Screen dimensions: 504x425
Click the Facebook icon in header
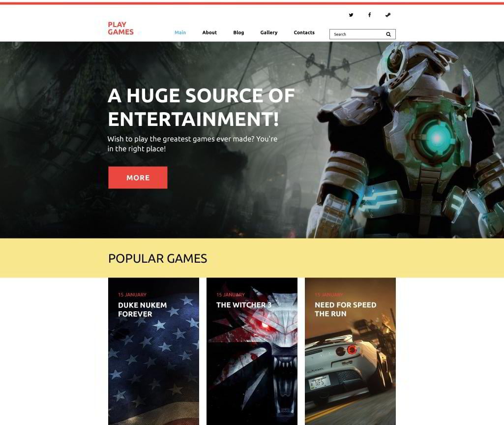pyautogui.click(x=369, y=15)
